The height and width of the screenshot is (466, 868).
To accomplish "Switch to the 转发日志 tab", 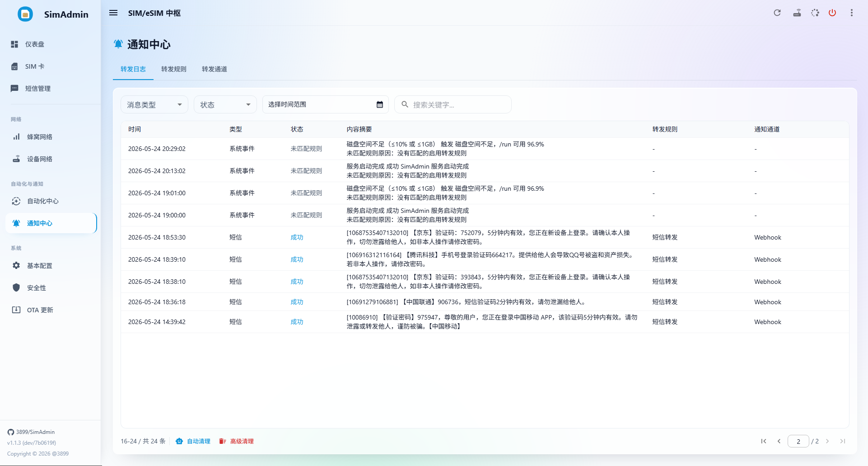I will pos(133,69).
